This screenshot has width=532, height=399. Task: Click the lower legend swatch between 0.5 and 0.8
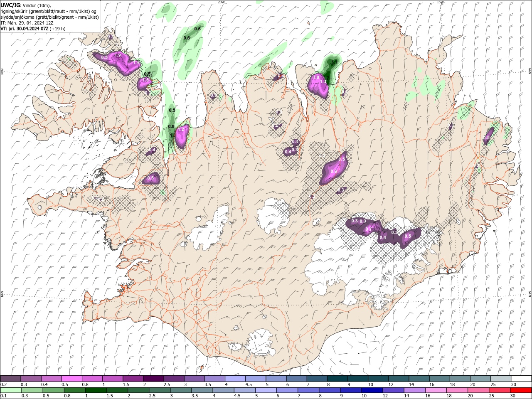pos(53,390)
